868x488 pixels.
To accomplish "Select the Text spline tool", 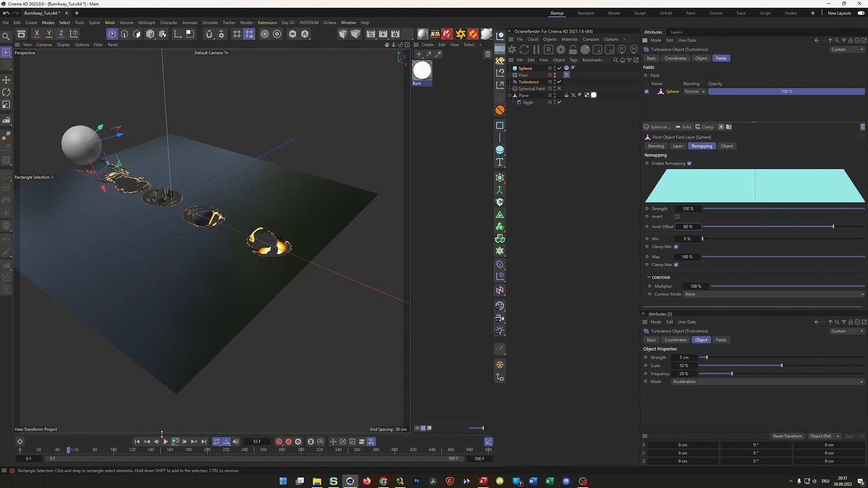I will (500, 162).
